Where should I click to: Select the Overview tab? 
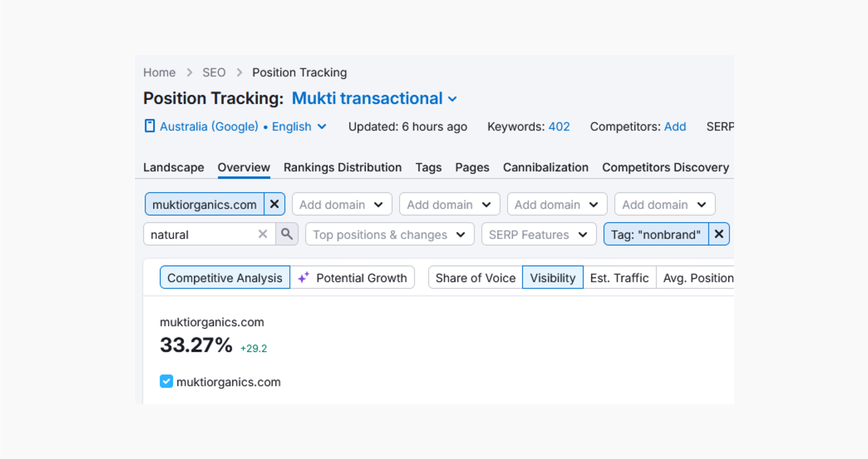click(244, 168)
